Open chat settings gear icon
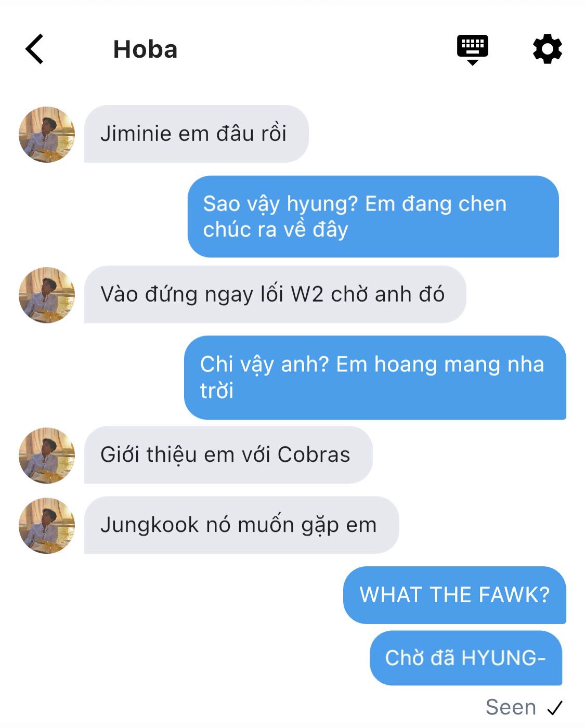Screen dimensions: 585x728 coord(548,49)
